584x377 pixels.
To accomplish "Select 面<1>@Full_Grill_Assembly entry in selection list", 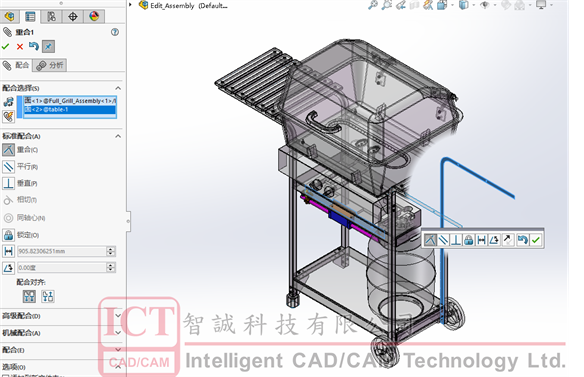I will click(x=70, y=101).
